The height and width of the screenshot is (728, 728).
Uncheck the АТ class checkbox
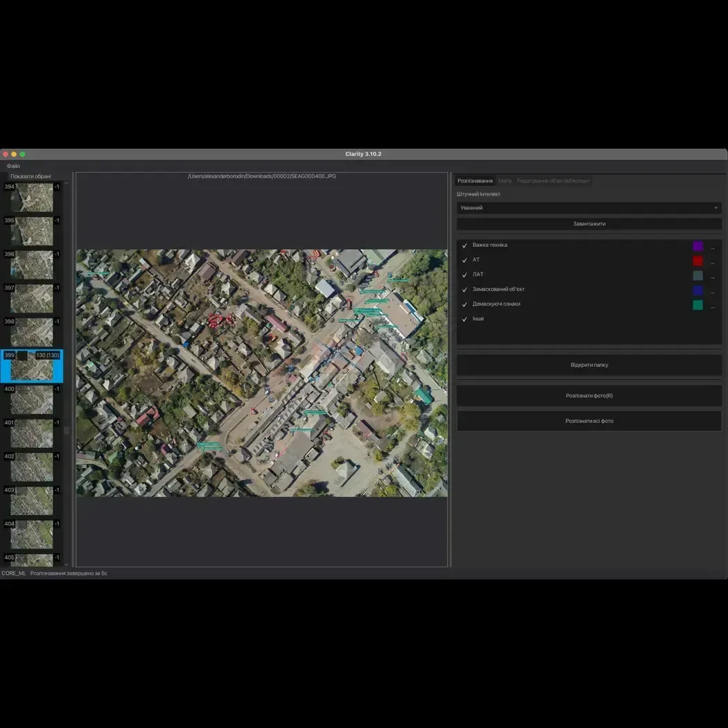pyautogui.click(x=465, y=260)
